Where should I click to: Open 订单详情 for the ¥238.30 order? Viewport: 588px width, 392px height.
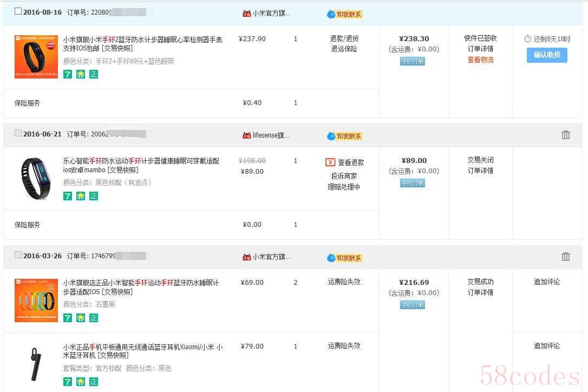tap(480, 49)
